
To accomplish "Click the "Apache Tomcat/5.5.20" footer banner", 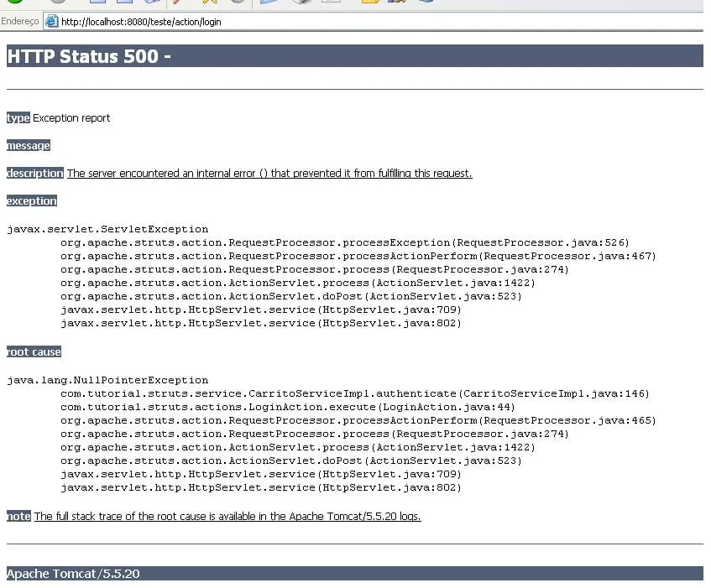I will [x=355, y=573].
